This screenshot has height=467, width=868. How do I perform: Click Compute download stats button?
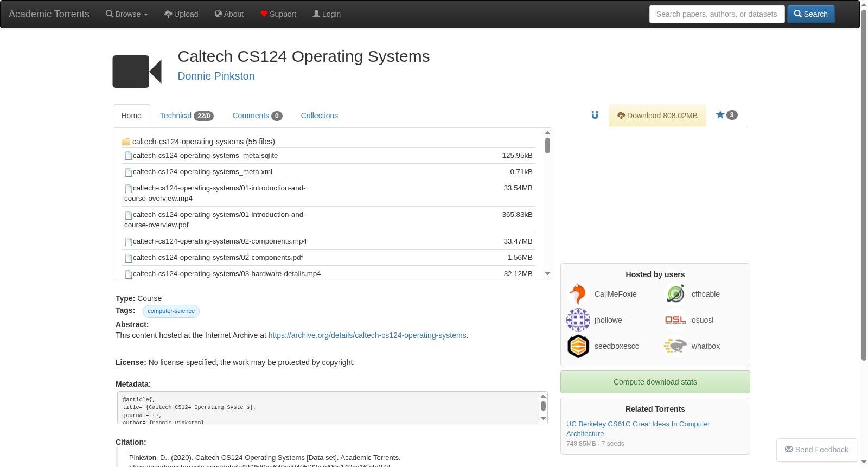point(655,382)
